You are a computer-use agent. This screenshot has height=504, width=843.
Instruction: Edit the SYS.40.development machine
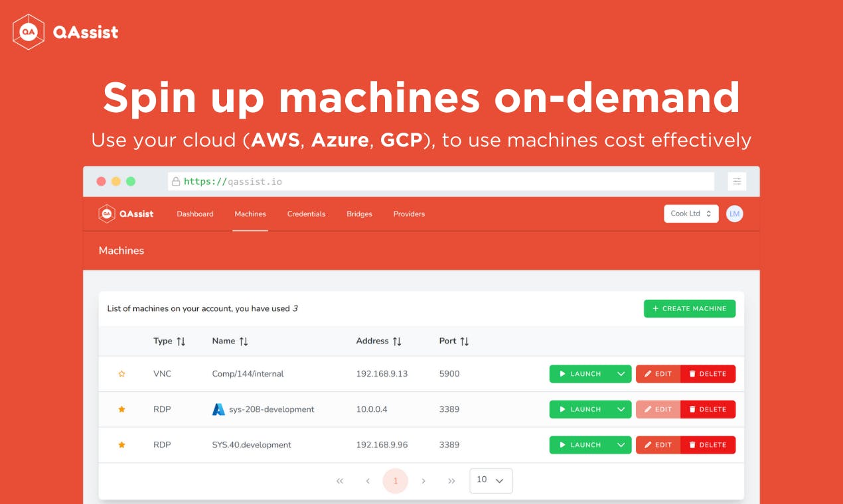click(x=658, y=445)
